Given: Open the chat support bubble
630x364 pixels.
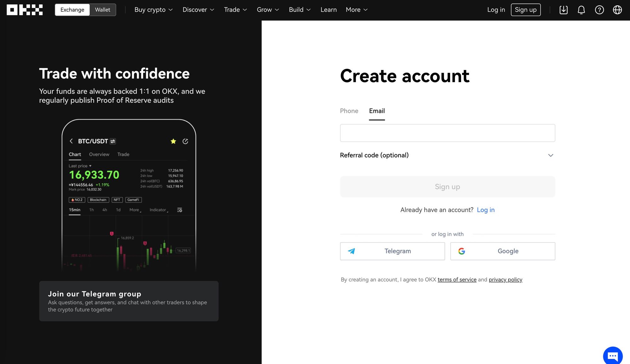Looking at the screenshot, I should [x=612, y=356].
